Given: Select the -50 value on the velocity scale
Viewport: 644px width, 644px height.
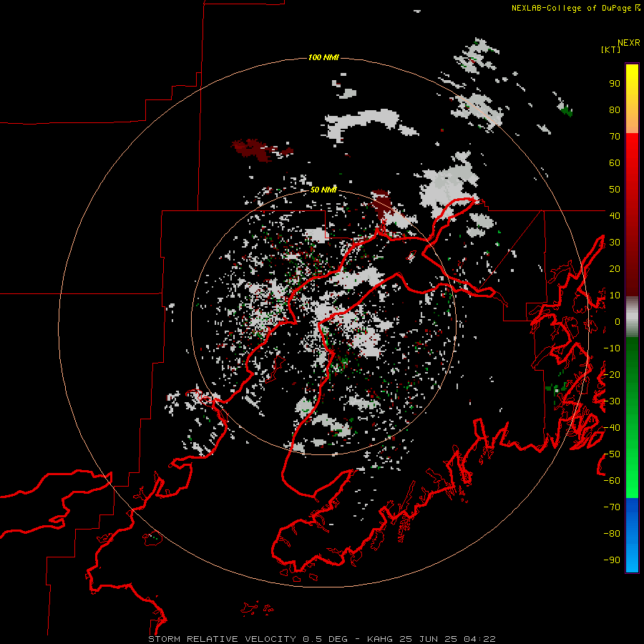Looking at the screenshot, I should click(x=612, y=454).
